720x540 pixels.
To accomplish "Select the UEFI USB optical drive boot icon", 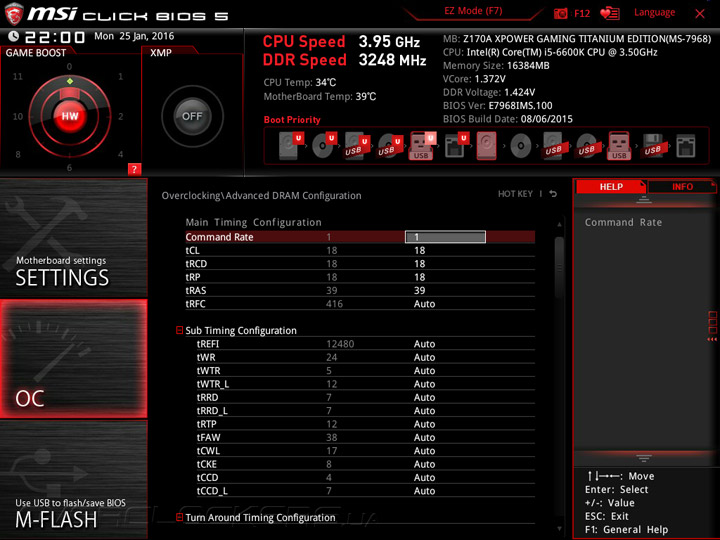I will tap(390, 146).
